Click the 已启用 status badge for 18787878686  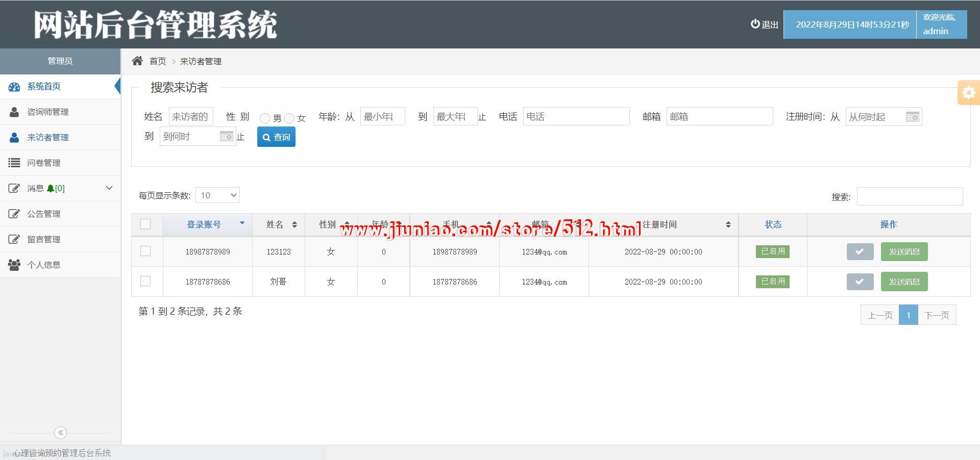tap(773, 282)
